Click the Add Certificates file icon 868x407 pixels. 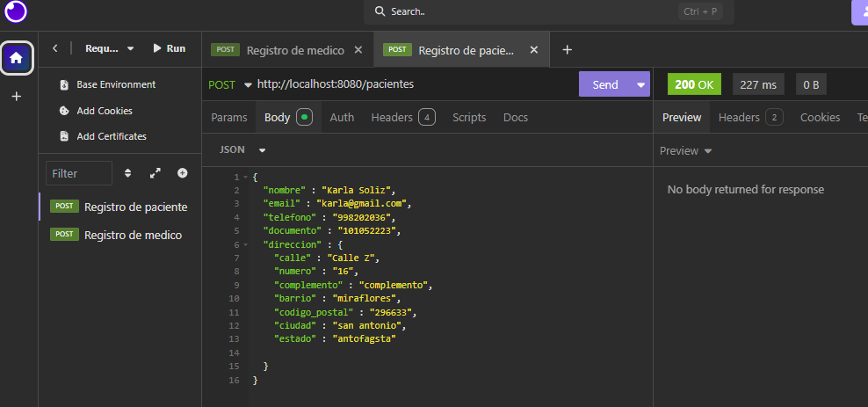64,136
